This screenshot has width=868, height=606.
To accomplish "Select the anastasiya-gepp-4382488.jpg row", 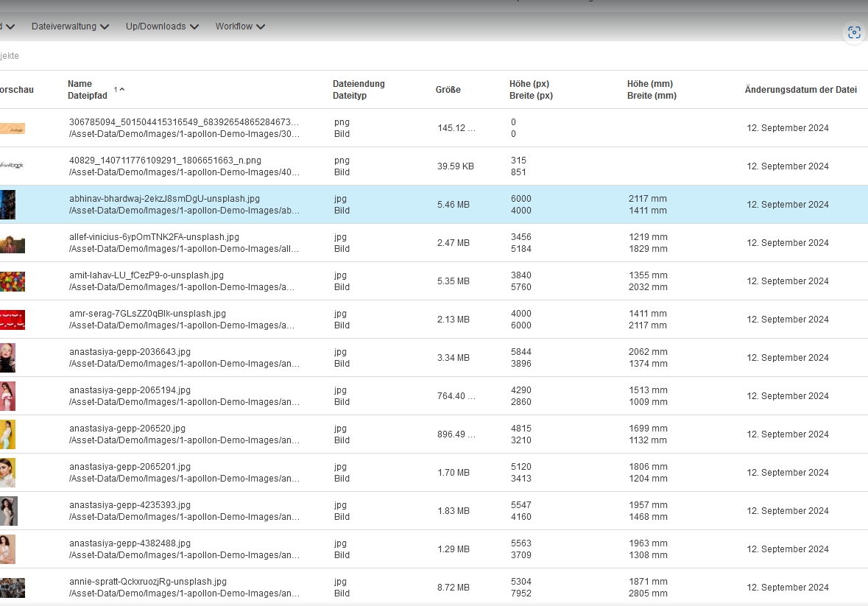I will (130, 543).
